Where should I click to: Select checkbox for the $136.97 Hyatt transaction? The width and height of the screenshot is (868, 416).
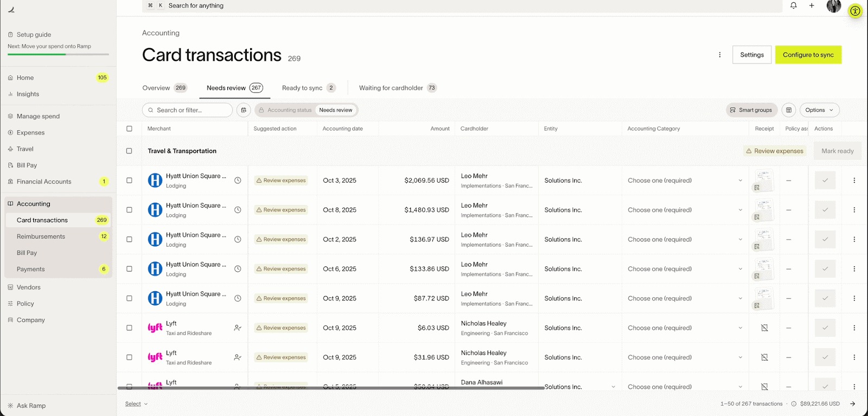pyautogui.click(x=129, y=239)
